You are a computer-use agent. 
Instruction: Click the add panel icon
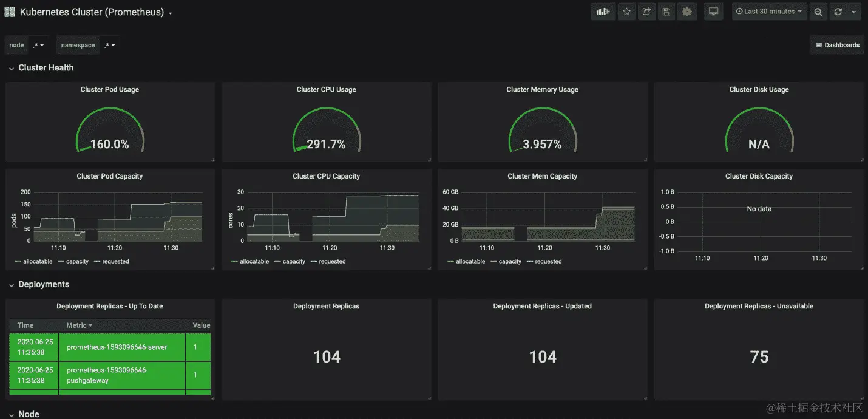coord(603,11)
